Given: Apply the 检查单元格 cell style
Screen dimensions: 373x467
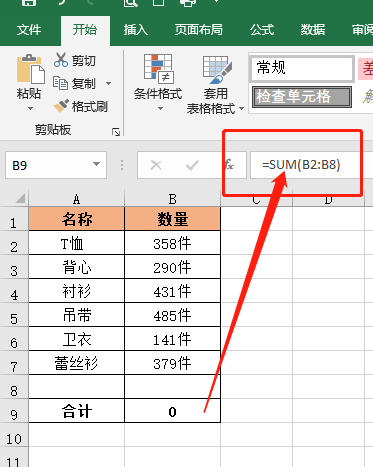Looking at the screenshot, I should (x=302, y=97).
